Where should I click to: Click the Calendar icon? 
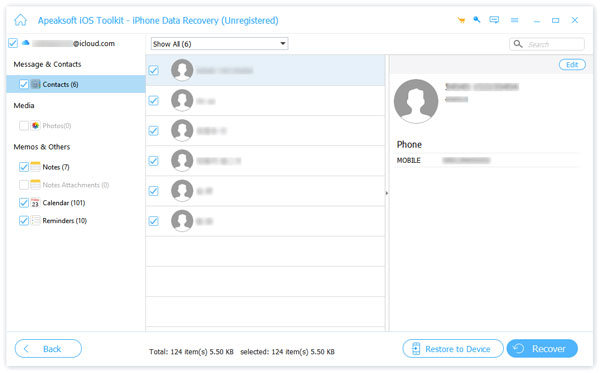[x=35, y=203]
